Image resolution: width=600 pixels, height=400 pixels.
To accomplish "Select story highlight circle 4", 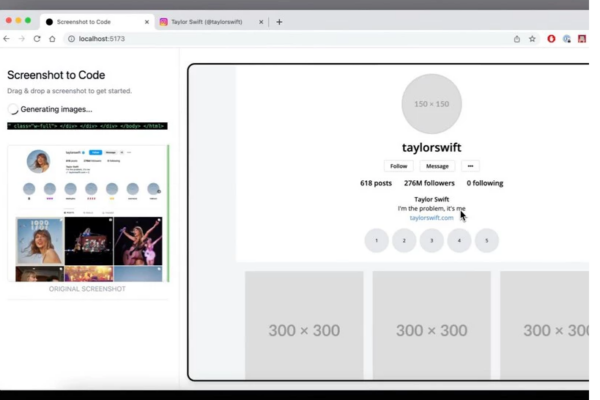I will 459,240.
